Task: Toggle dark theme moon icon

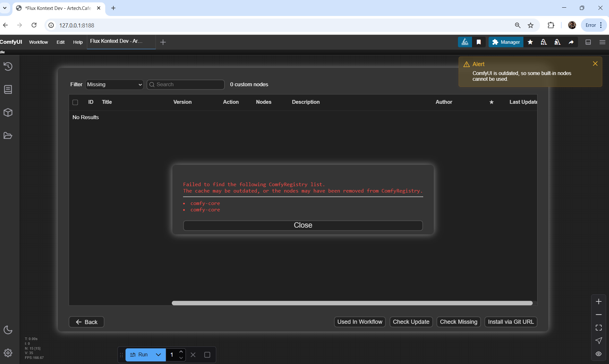Action: 8,330
